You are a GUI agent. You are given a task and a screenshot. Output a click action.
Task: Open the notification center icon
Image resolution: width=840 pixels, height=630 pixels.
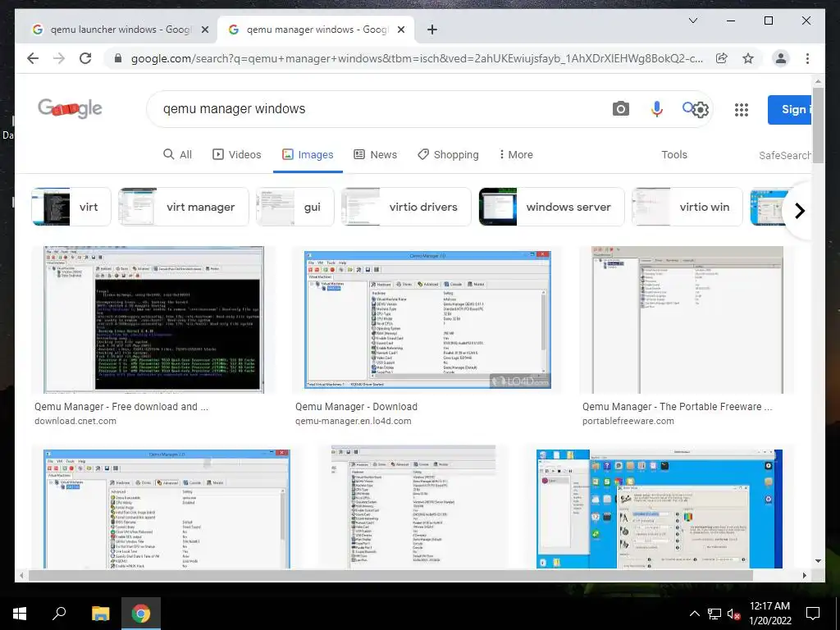pos(813,614)
